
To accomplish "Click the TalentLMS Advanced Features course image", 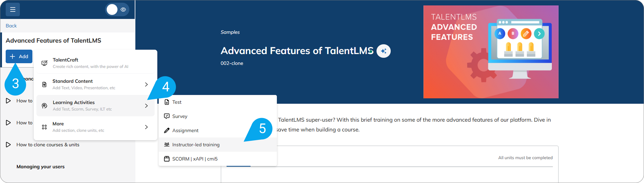I will 491,52.
